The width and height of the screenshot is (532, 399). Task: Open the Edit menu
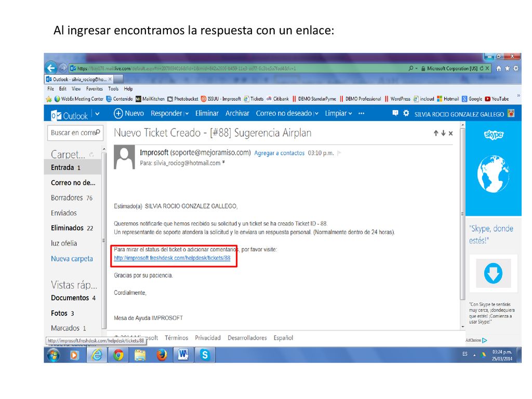point(63,89)
